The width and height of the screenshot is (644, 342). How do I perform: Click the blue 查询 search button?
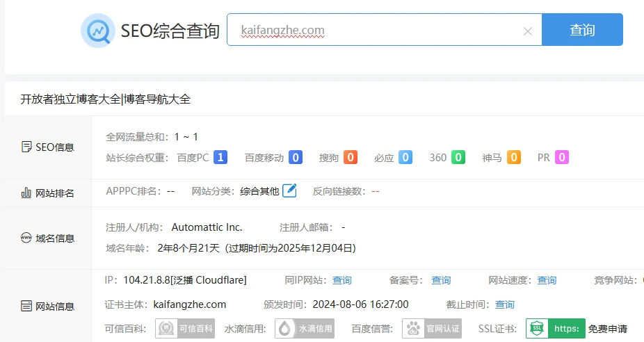pyautogui.click(x=582, y=30)
